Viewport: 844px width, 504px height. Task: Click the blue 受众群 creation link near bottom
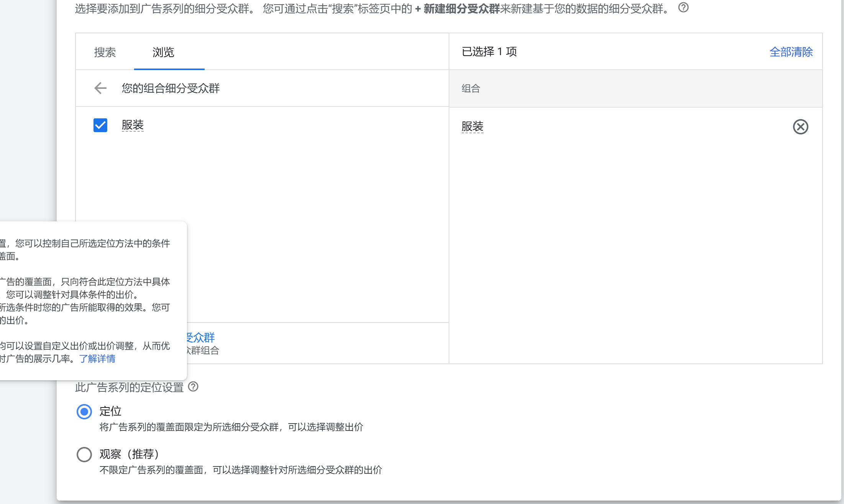coord(201,338)
